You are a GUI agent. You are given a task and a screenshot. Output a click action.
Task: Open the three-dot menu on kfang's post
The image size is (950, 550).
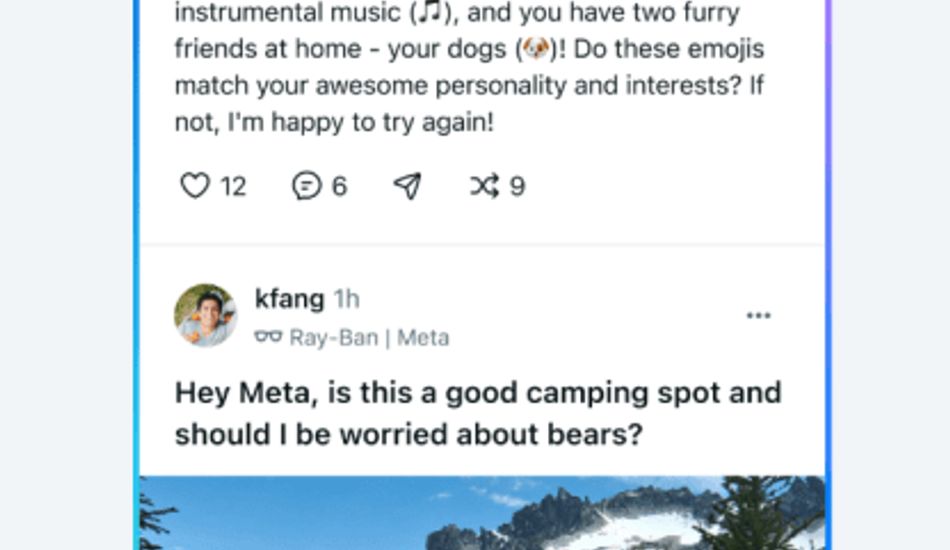coord(759,316)
